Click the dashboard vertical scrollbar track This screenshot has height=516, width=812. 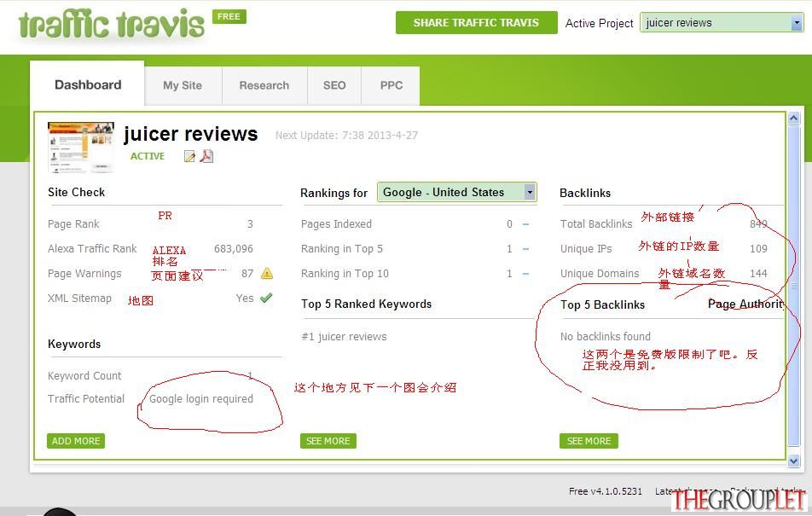click(793, 285)
